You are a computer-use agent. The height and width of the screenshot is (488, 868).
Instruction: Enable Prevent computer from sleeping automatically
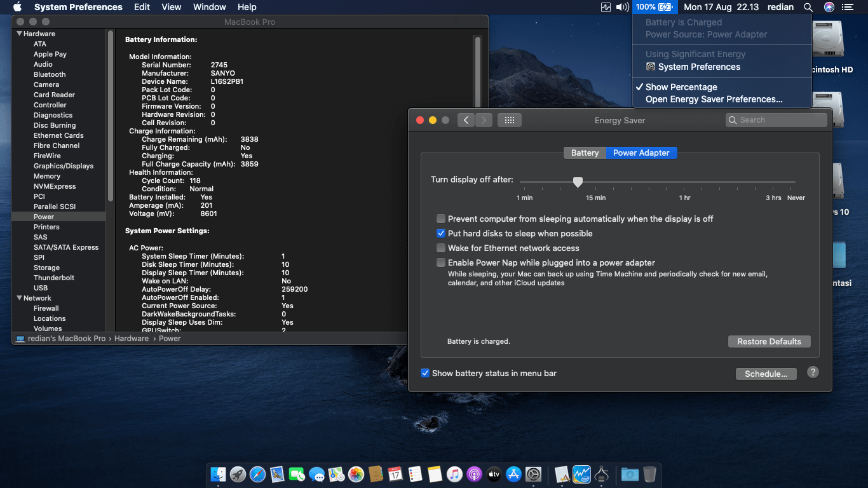(441, 219)
